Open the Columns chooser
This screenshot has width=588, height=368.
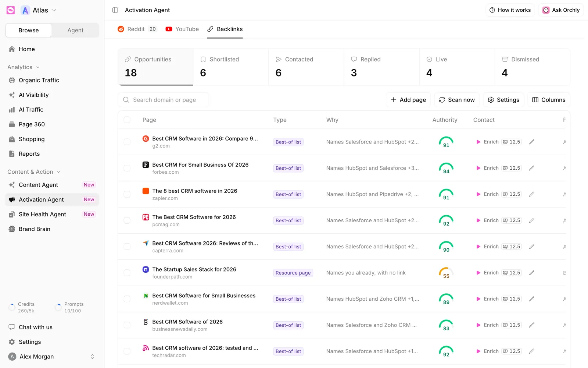click(x=549, y=100)
